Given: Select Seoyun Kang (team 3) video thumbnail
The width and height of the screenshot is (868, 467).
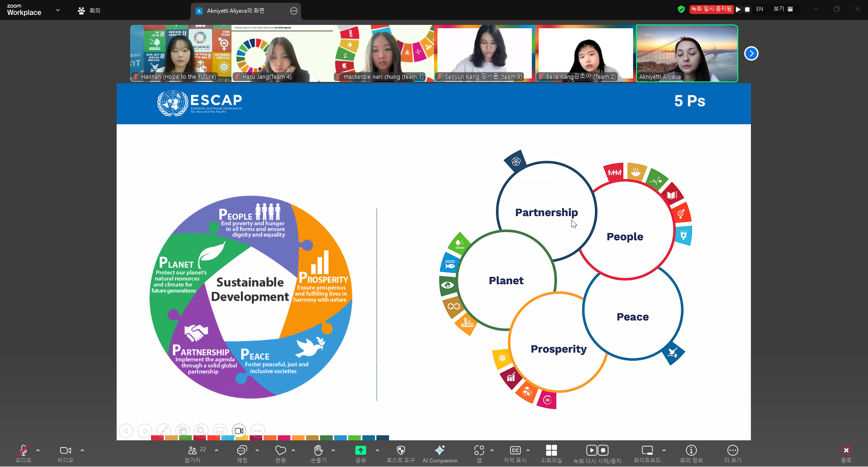Looking at the screenshot, I should (485, 53).
